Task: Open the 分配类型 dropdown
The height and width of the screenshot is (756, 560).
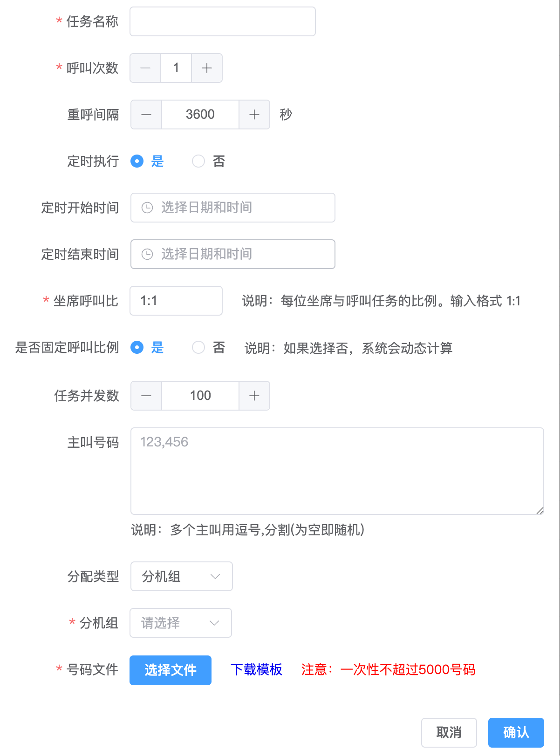Action: click(x=181, y=576)
